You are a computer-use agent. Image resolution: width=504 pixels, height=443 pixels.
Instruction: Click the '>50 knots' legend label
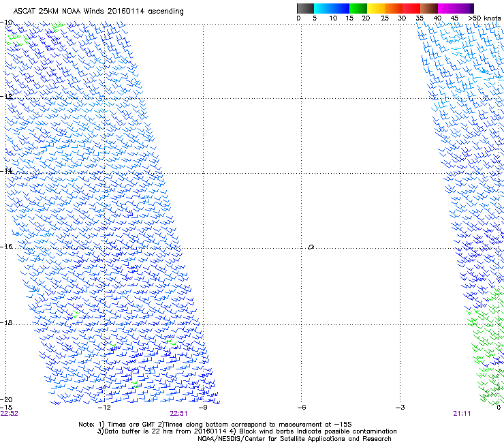tap(484, 18)
